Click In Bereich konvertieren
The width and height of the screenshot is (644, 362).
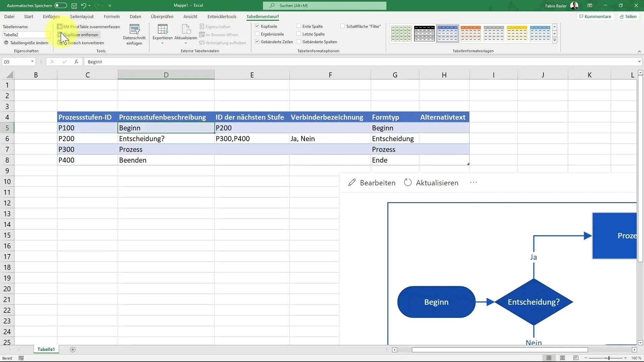pos(80,43)
